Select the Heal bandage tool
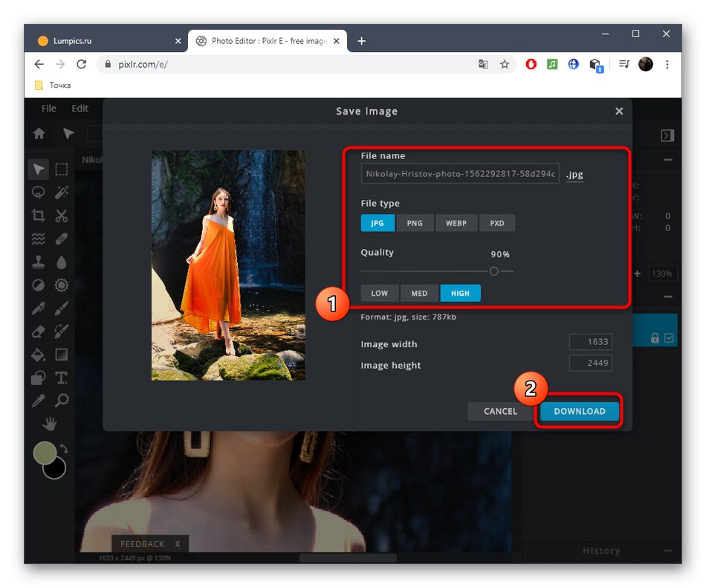Image resolution: width=706 pixels, height=588 pixels. point(62,239)
